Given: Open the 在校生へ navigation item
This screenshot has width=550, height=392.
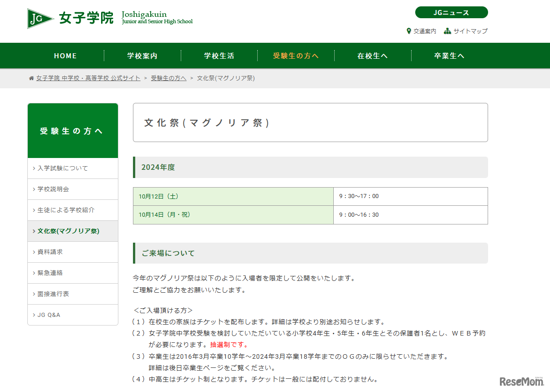Looking at the screenshot, I should [x=372, y=56].
